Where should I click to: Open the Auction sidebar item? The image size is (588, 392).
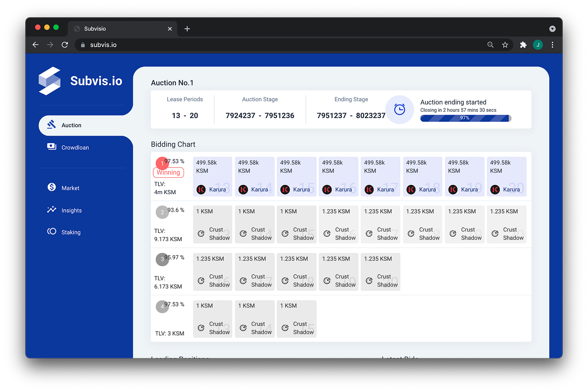click(x=86, y=125)
